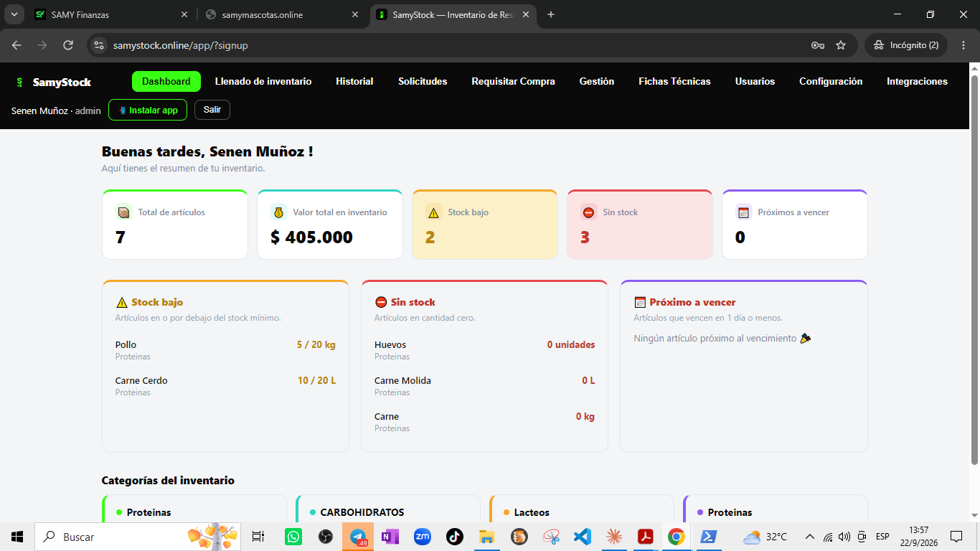Viewport: 980px width, 551px height.
Task: Log out with the Salir button
Action: [x=212, y=110]
